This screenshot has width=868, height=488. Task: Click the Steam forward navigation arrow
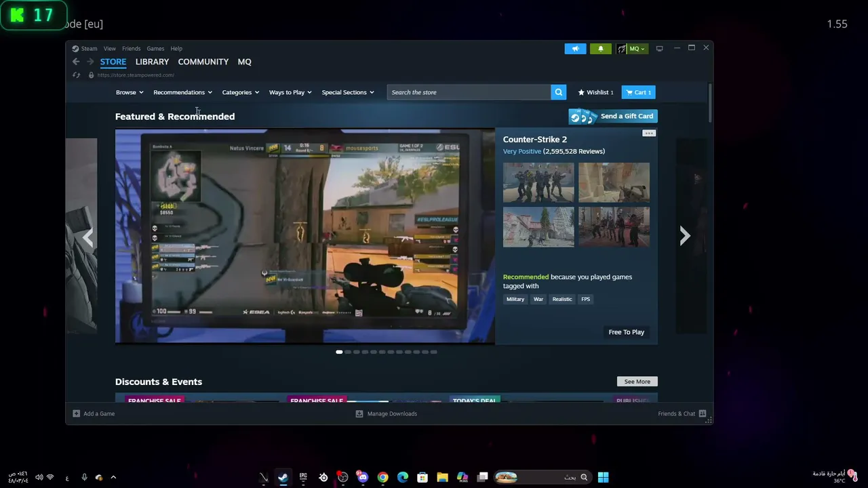tap(90, 62)
